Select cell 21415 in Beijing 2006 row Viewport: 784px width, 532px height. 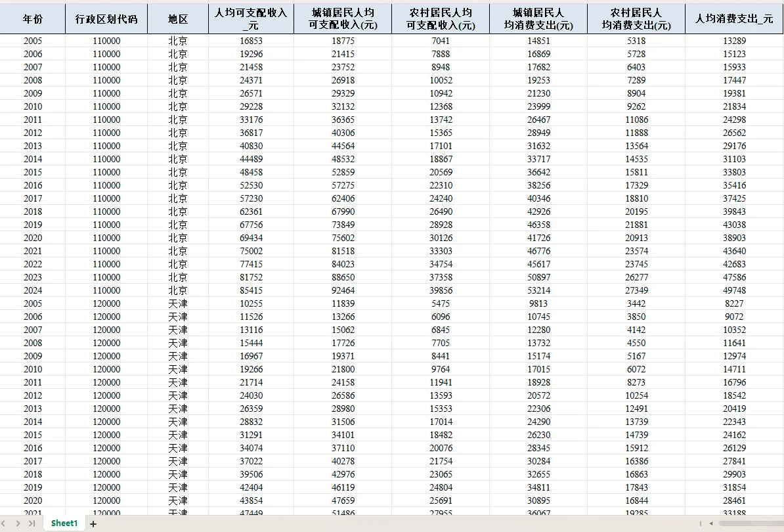tap(343, 54)
